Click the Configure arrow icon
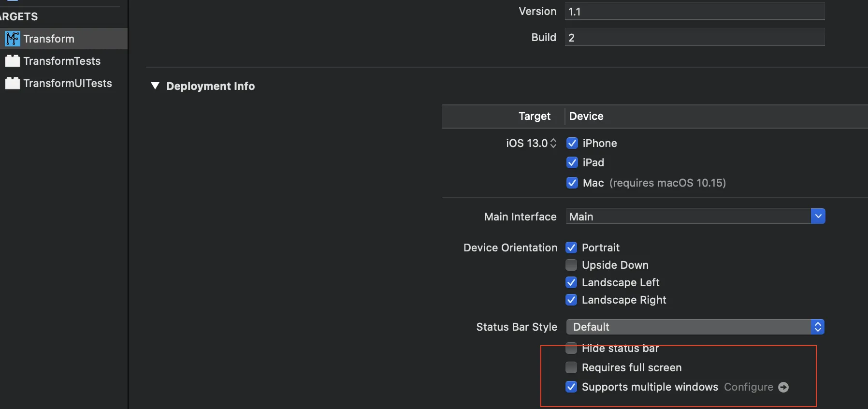868x409 pixels. click(x=783, y=387)
